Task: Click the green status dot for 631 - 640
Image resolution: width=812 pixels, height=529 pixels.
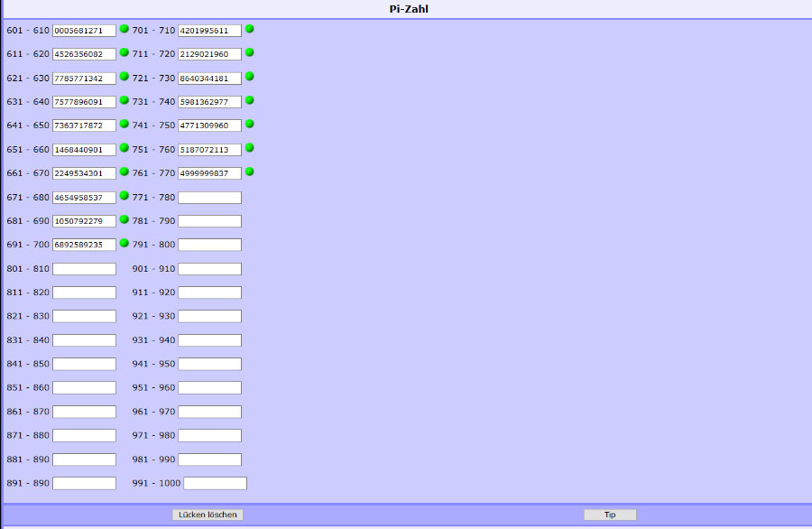Action: point(125,100)
